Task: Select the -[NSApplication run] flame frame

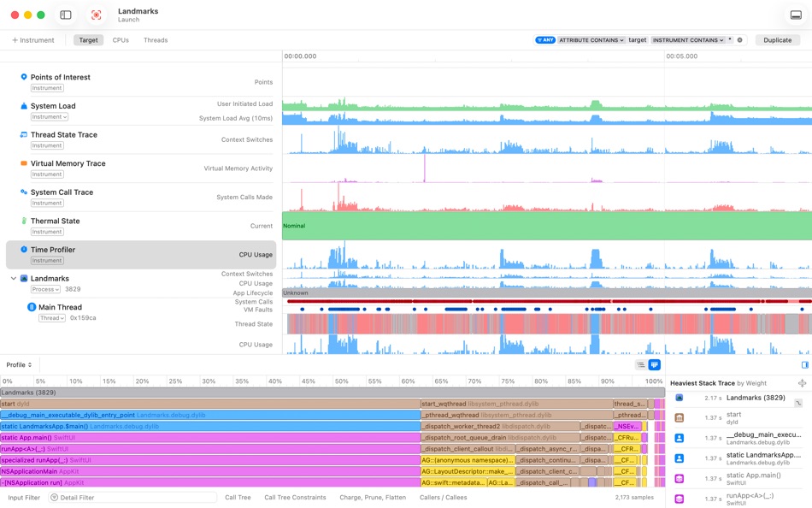Action: point(210,482)
